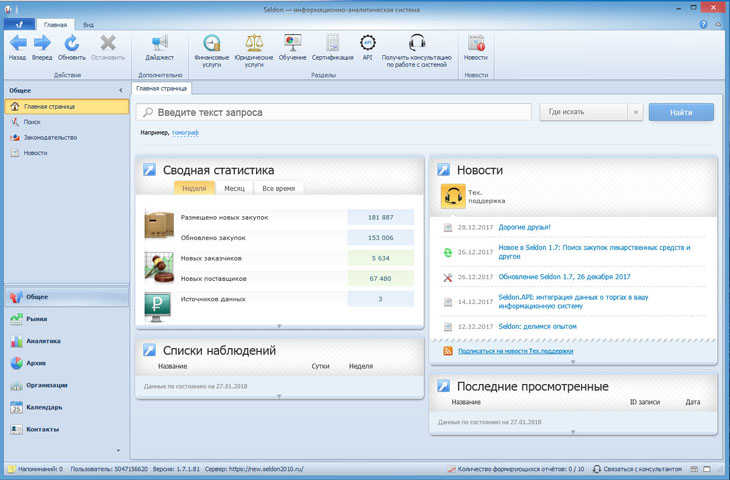Expand the Где искать dropdown

pos(589,112)
